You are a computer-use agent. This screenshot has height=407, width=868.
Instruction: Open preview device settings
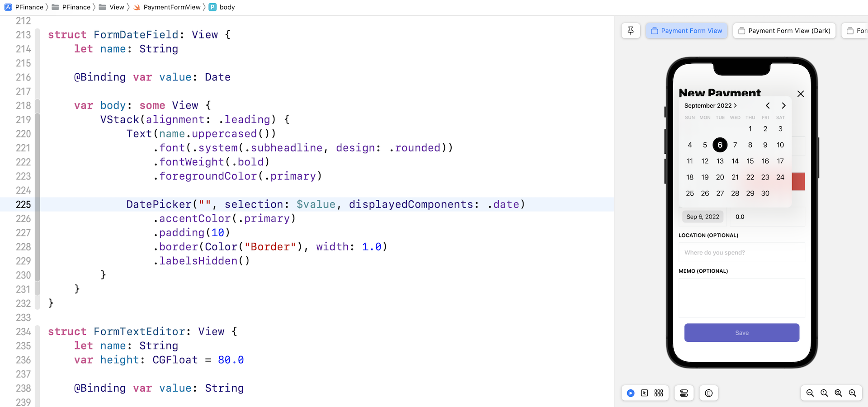(x=684, y=393)
